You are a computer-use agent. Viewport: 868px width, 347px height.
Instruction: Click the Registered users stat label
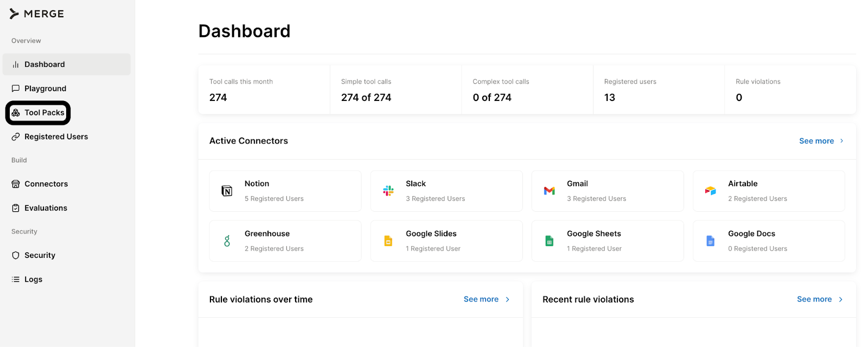pyautogui.click(x=630, y=81)
